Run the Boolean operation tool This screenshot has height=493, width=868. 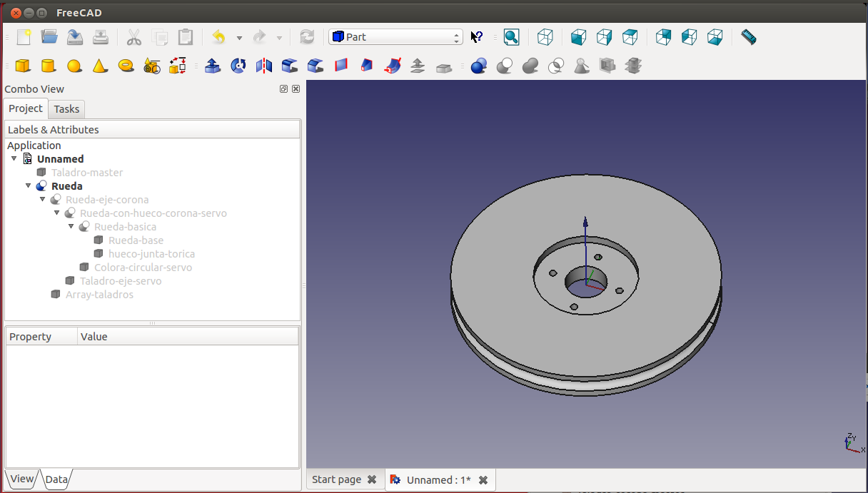coord(479,66)
